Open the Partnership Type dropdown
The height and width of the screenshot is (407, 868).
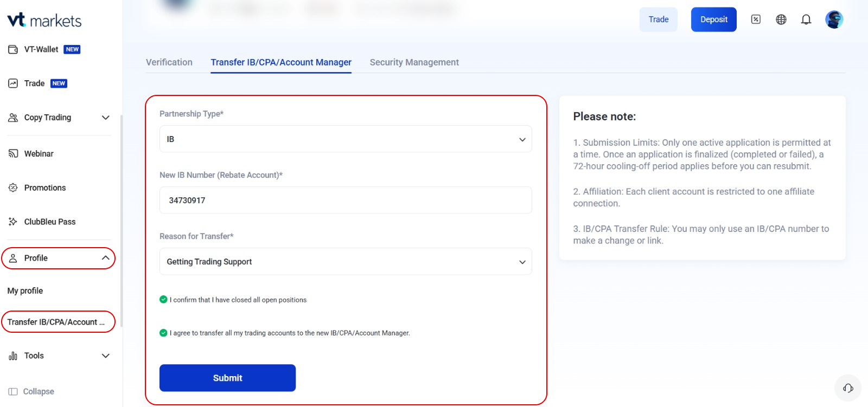(x=346, y=139)
